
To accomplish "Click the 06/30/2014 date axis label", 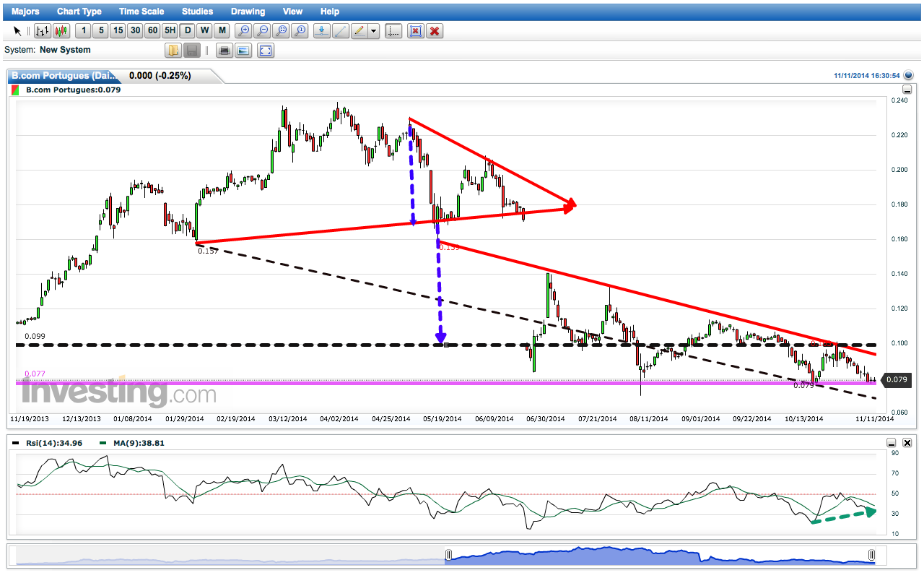I will click(x=546, y=418).
